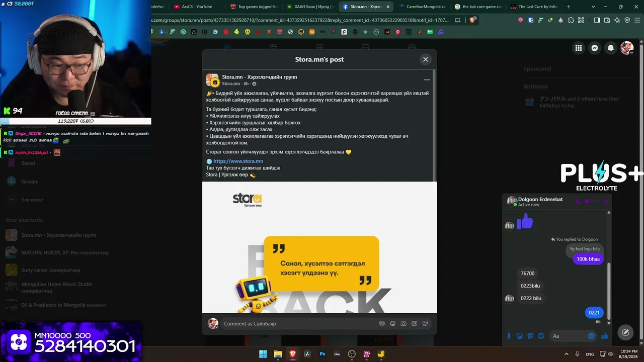Open Stora.mn - Хэрэглэгчдийн групп group link
This screenshot has width=644, height=362.
[260, 77]
